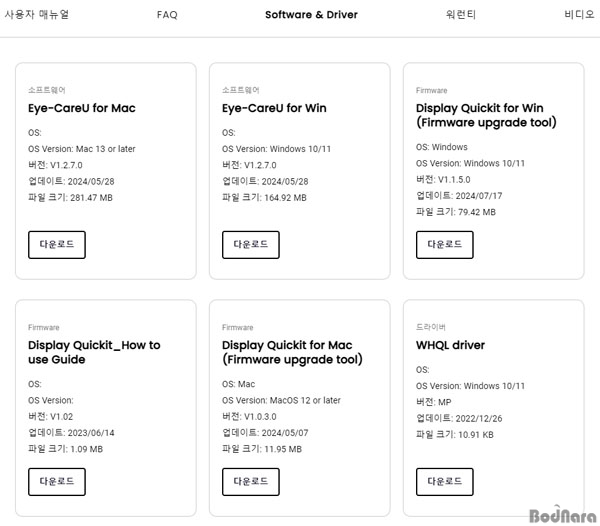Image resolution: width=600 pixels, height=526 pixels.
Task: Download Eye-CareU for Win
Action: point(251,245)
